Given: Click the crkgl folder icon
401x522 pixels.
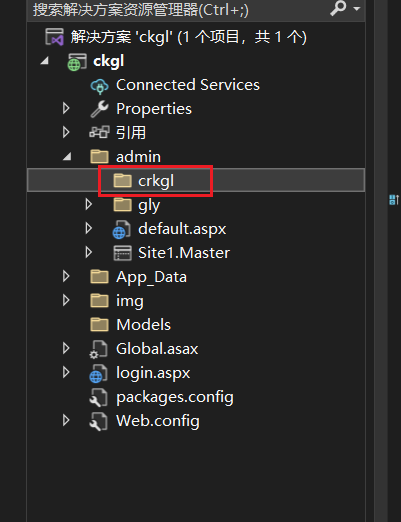Looking at the screenshot, I should 122,180.
